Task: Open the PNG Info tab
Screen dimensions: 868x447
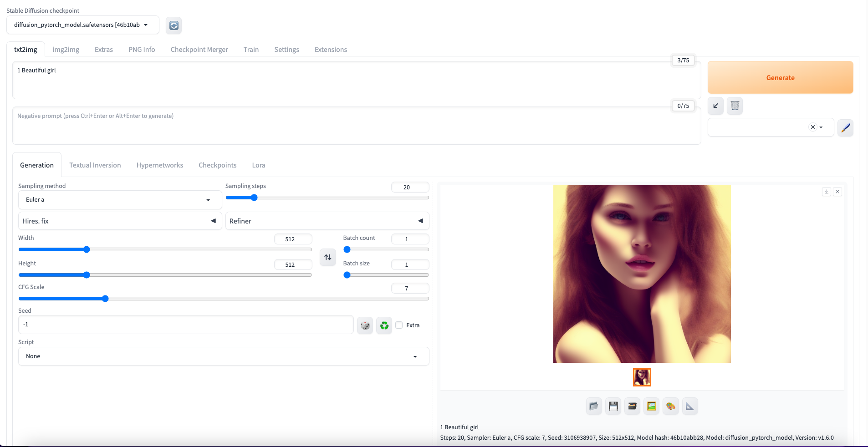Action: [x=142, y=49]
